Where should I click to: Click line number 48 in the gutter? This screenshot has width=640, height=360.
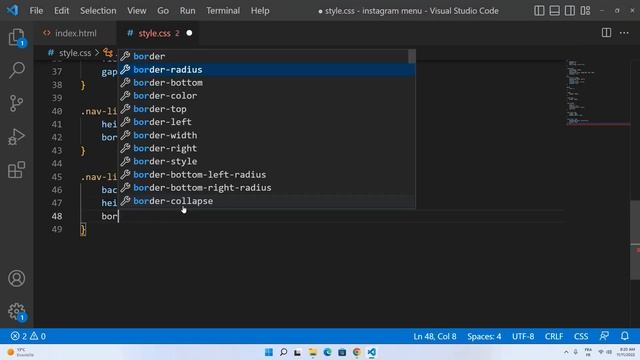pyautogui.click(x=57, y=216)
